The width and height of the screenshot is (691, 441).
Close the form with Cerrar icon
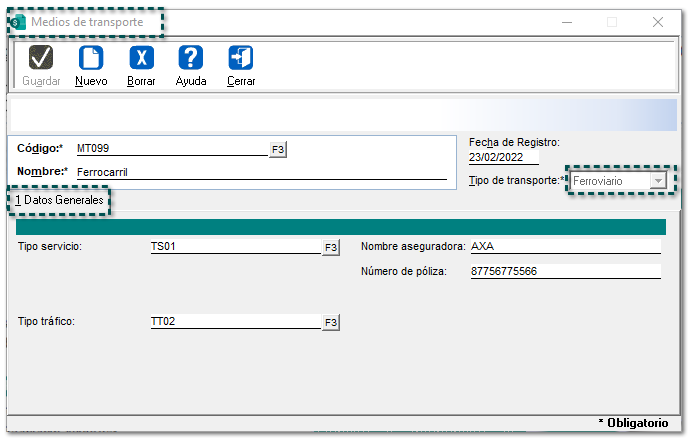tap(241, 59)
